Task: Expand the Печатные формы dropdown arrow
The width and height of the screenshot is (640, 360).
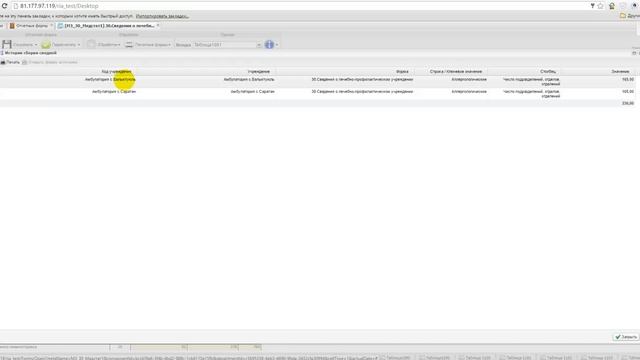Action: (x=169, y=44)
